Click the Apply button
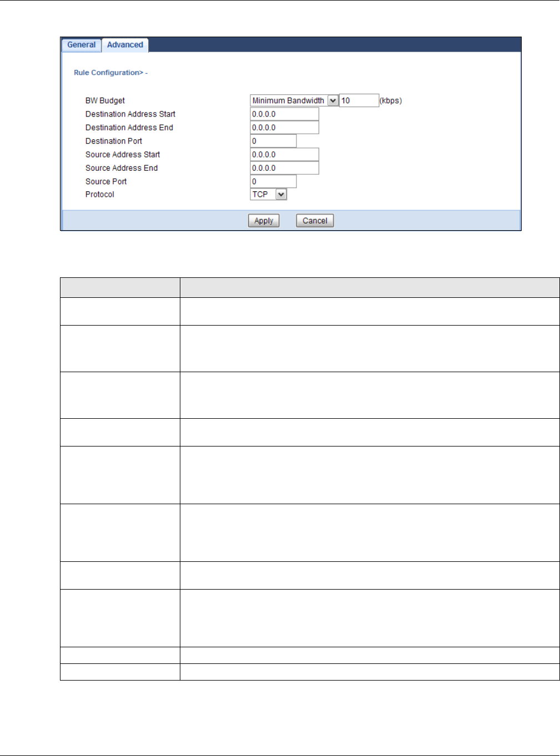Screen dimensions: 560x756 pos(264,221)
